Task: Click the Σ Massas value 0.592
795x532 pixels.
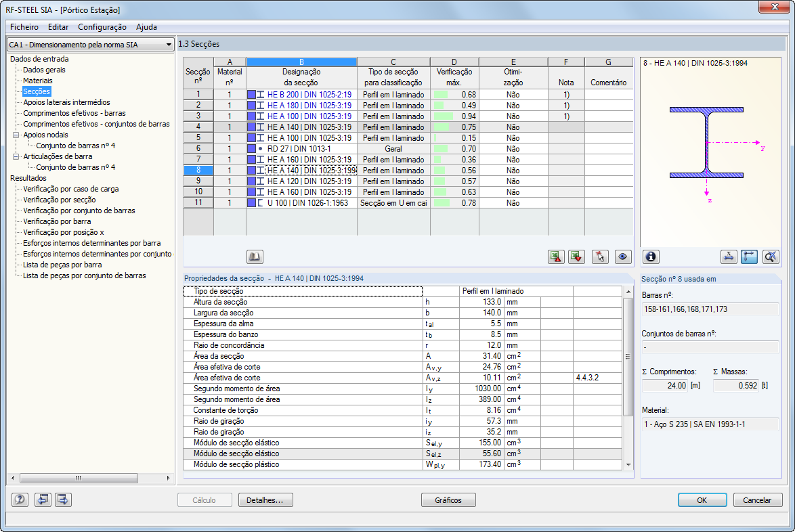Action: click(735, 386)
